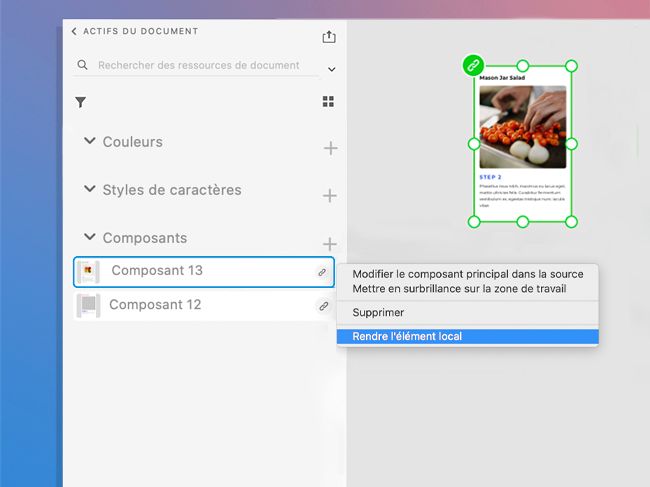Collapse the Composants section

click(x=90, y=237)
